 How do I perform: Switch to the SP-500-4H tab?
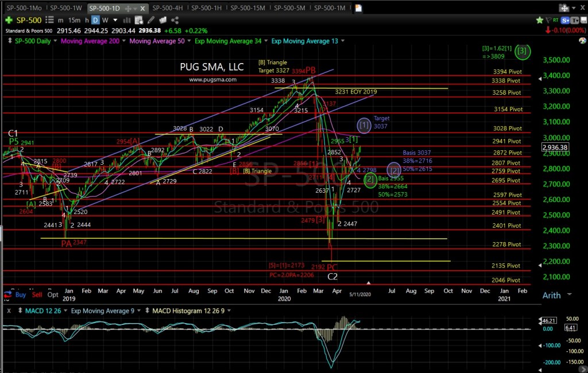coord(168,8)
